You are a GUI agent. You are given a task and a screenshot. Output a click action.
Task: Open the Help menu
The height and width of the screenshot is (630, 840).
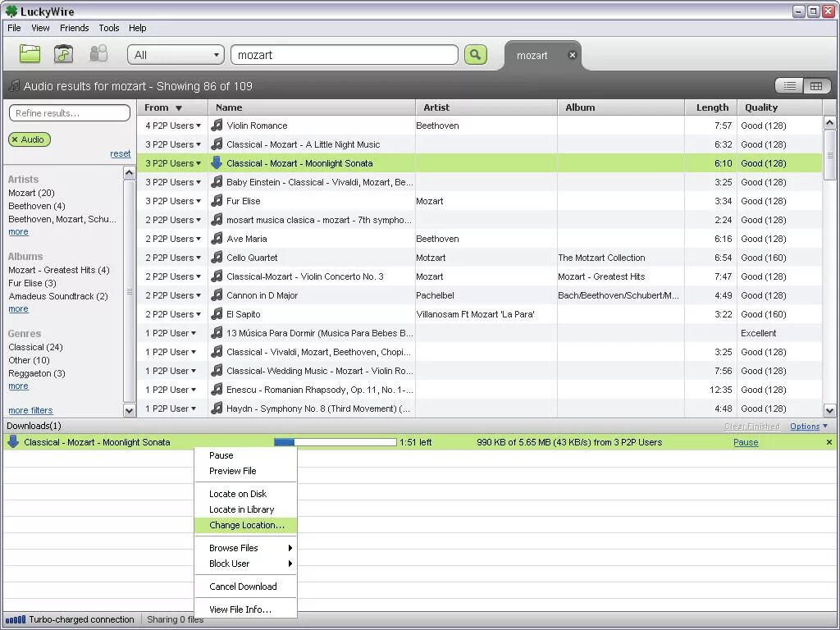click(137, 28)
